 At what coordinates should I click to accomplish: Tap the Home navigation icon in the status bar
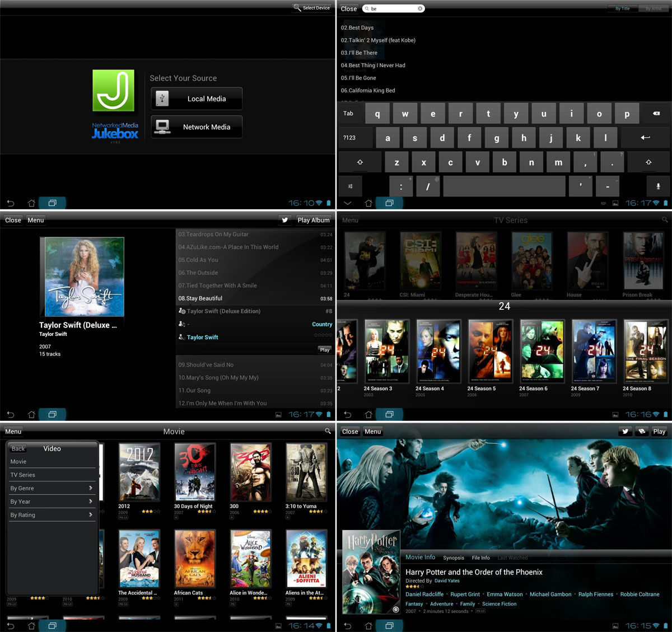point(31,203)
